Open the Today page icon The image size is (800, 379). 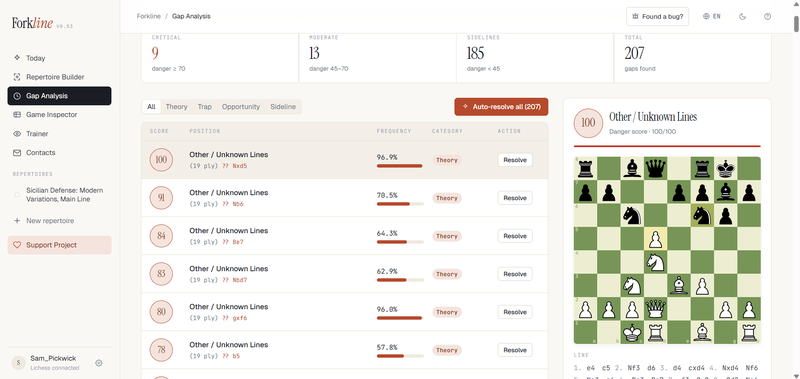point(17,58)
